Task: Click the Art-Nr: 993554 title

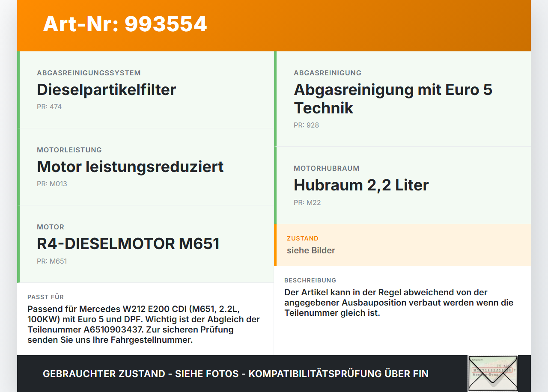Action: pyautogui.click(x=125, y=24)
